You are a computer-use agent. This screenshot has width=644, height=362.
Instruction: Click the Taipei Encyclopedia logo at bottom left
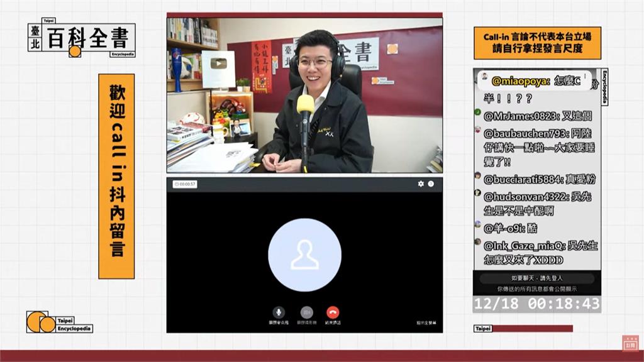[x=60, y=322]
